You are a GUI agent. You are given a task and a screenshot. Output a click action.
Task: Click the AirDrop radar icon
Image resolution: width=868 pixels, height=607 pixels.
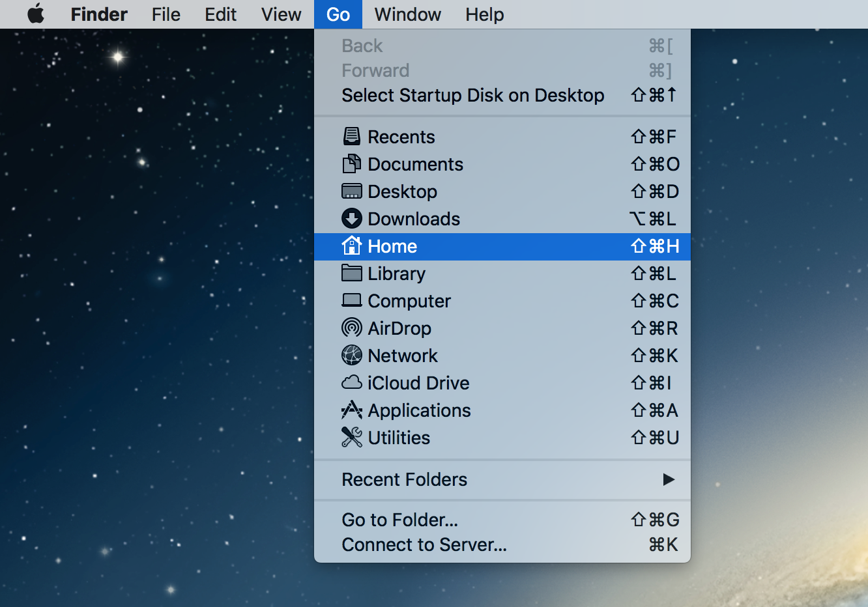click(352, 328)
